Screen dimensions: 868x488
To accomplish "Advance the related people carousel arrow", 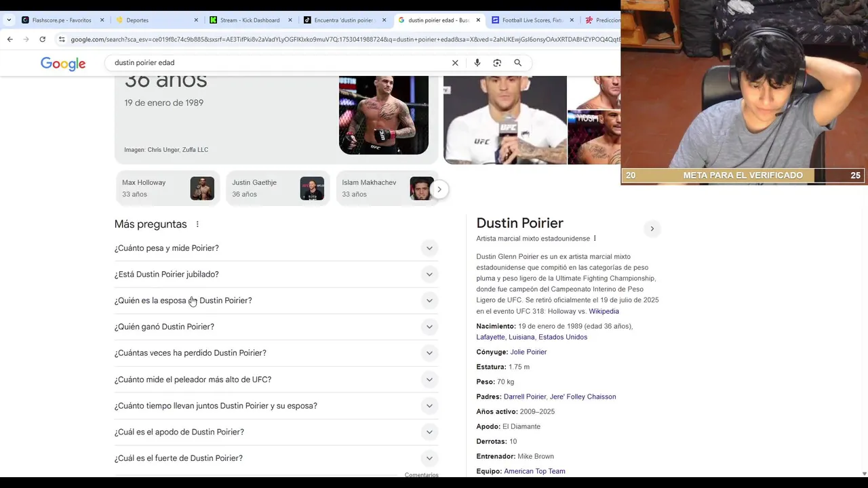I will click(439, 189).
